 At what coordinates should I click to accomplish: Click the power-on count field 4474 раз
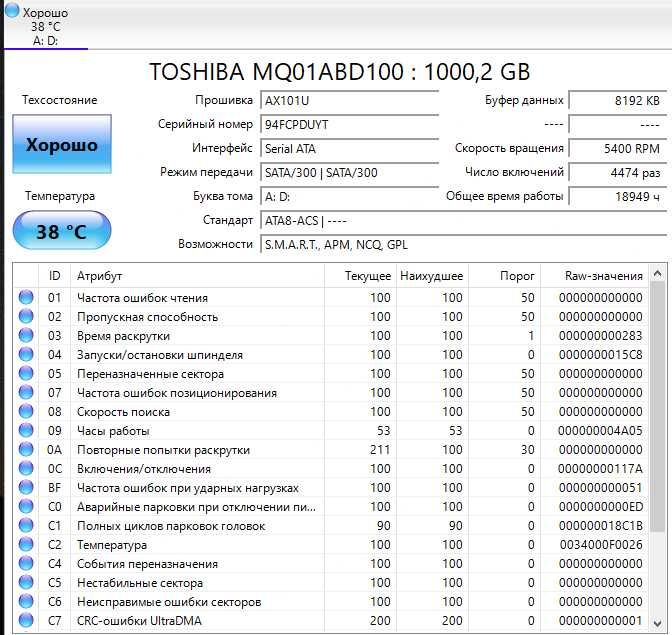point(618,173)
